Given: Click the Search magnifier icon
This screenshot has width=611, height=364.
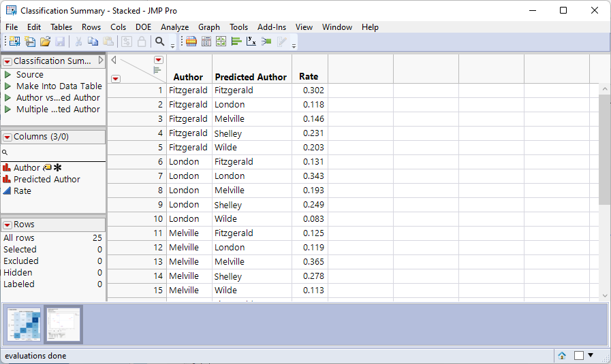Looking at the screenshot, I should 160,42.
